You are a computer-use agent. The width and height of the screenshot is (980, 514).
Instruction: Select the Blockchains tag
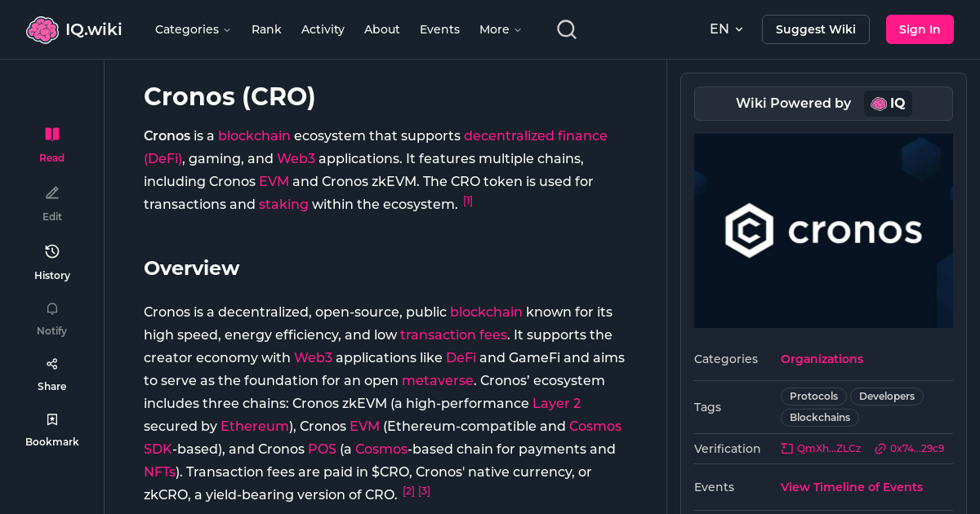point(819,417)
